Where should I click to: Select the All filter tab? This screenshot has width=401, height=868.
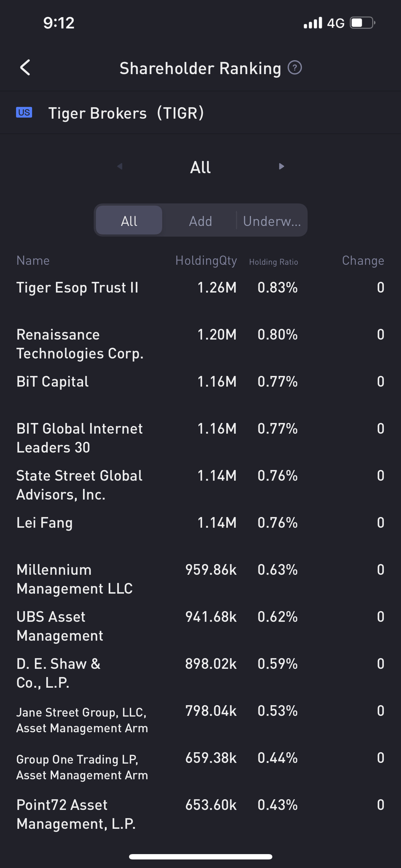point(129,221)
